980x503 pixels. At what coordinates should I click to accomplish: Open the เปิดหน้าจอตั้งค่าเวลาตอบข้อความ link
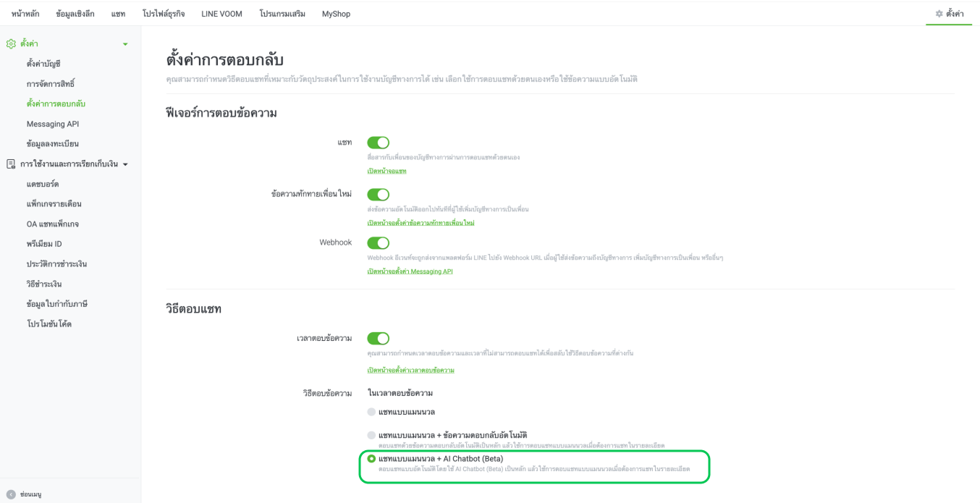(410, 370)
